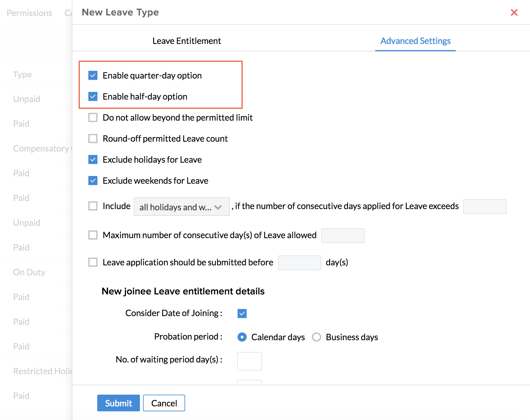Focus the waiting period days input field
530x420 pixels.
pos(249,361)
